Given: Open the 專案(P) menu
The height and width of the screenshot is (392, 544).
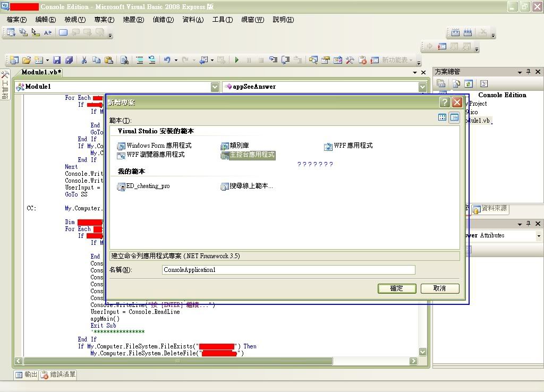Looking at the screenshot, I should (x=104, y=20).
